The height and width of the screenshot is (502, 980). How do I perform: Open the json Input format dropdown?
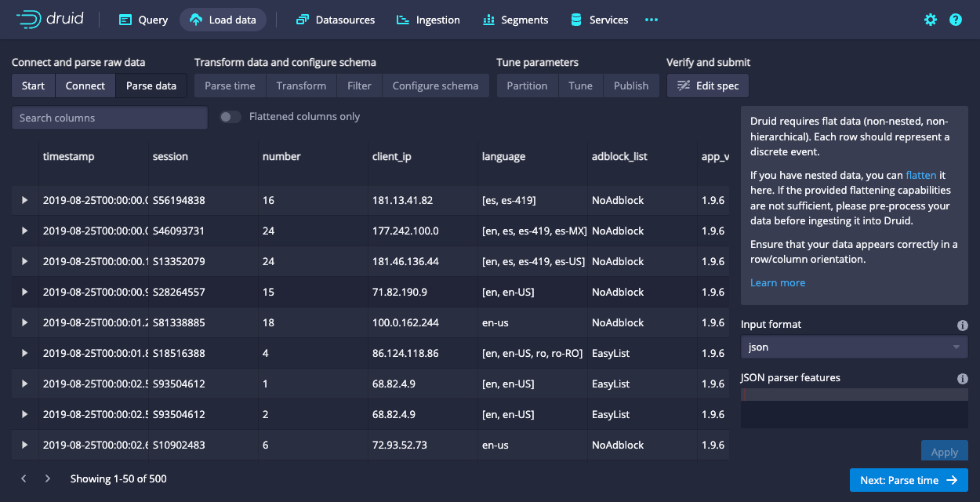point(854,347)
